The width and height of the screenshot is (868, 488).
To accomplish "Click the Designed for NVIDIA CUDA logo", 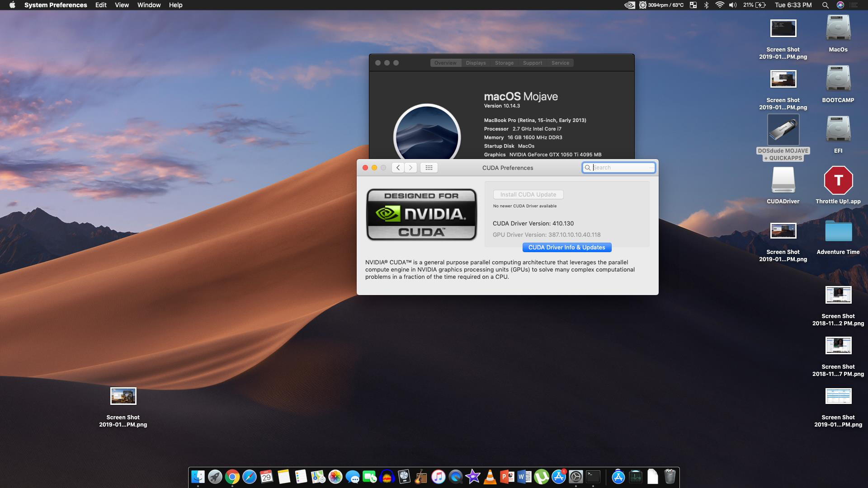I will click(421, 214).
